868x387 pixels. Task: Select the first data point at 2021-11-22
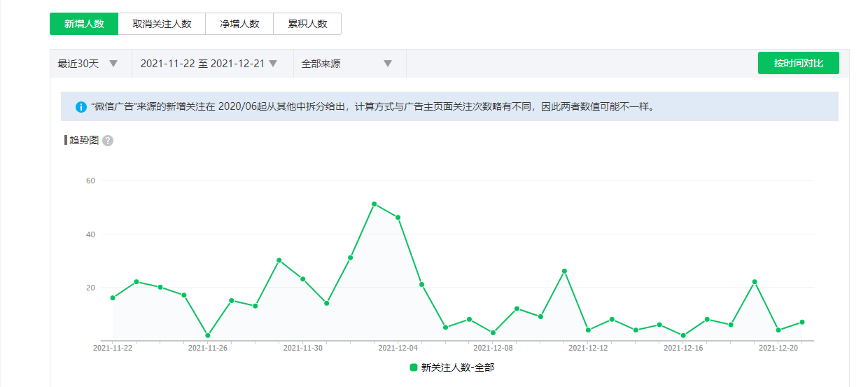click(x=113, y=298)
